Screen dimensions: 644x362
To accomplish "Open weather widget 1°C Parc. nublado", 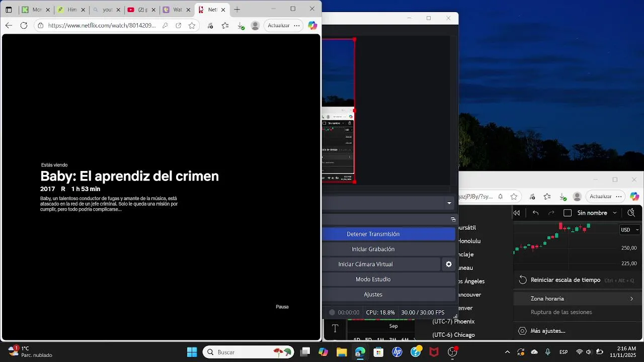I will [x=31, y=351].
